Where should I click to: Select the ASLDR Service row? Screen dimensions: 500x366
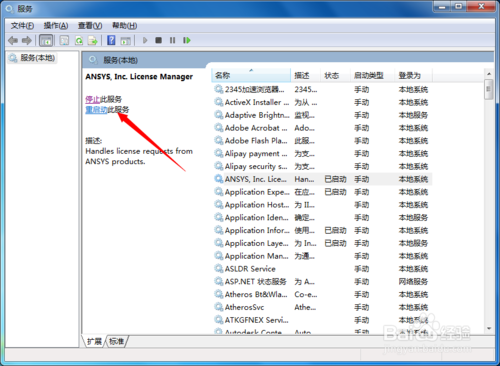(x=322, y=269)
